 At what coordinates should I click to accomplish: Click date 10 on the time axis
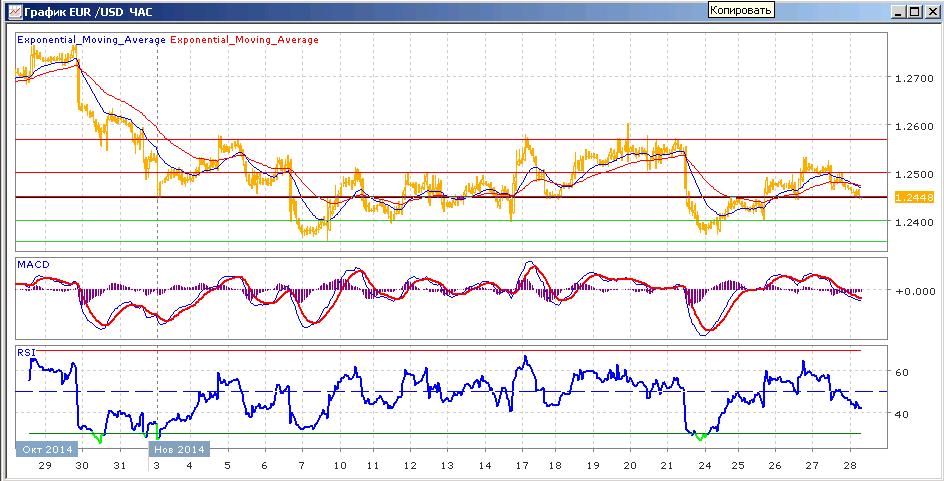340,466
